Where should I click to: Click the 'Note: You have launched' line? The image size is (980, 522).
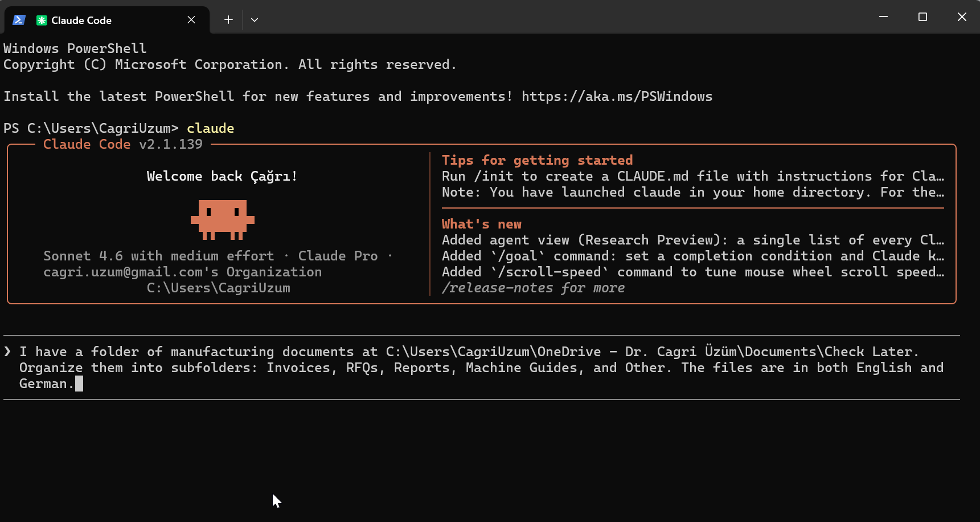pyautogui.click(x=693, y=192)
